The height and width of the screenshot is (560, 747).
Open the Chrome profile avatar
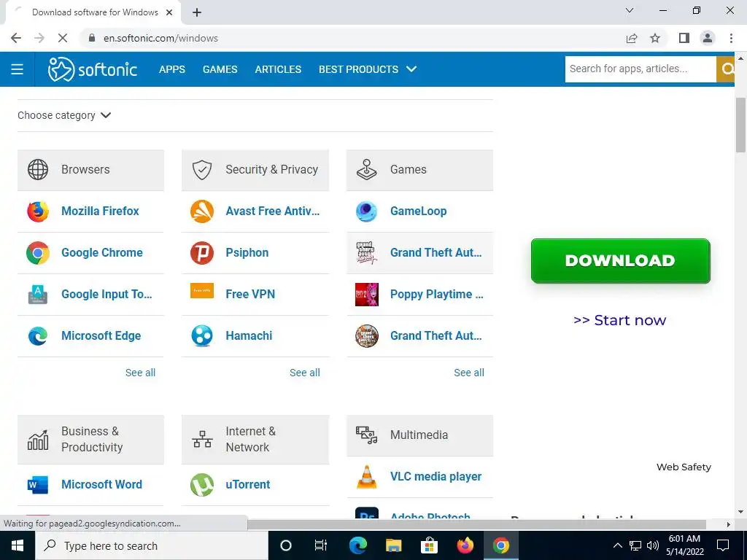pyautogui.click(x=708, y=38)
